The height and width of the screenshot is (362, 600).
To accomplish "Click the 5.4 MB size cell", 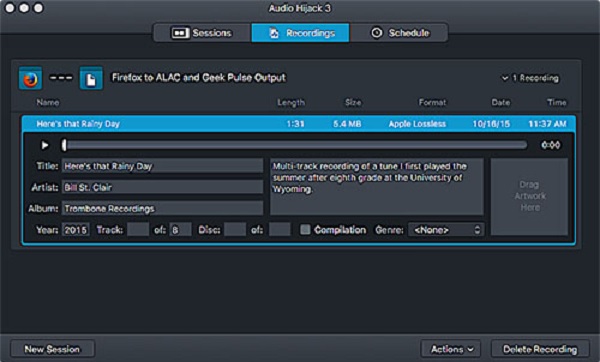I will coord(347,124).
